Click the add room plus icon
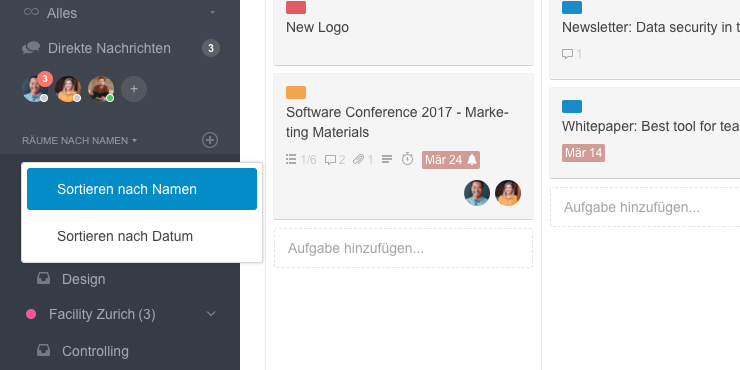Viewport: 740px width, 370px height. (210, 140)
